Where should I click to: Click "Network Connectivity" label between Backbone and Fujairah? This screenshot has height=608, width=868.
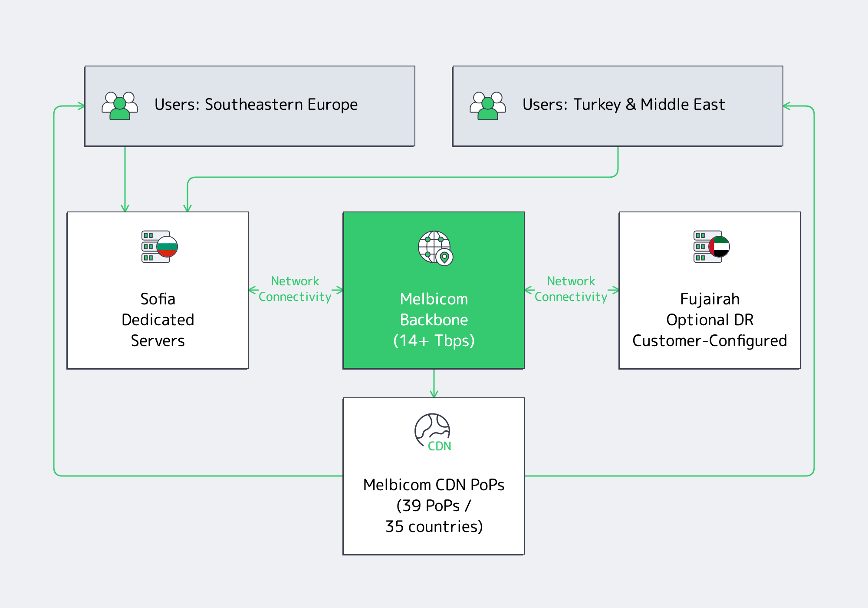[x=571, y=289]
